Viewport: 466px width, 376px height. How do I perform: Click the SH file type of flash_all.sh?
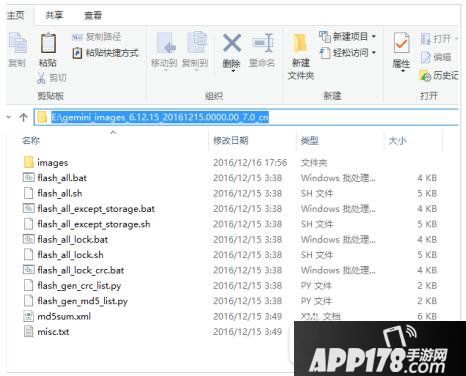tap(317, 193)
